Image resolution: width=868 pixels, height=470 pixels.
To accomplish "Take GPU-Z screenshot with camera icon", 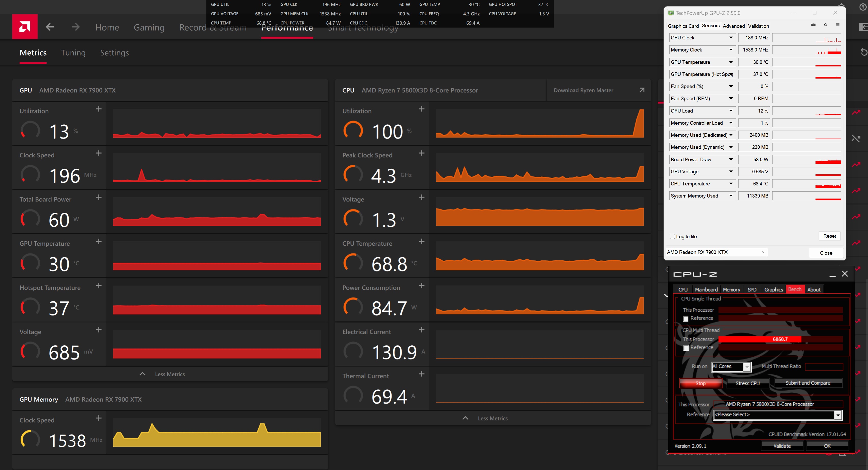I will pos(813,25).
